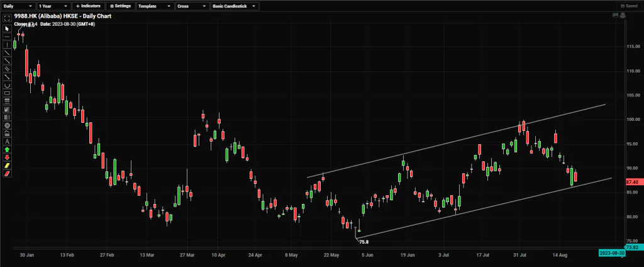Open the Basic Candlestick chart type dropdown

(x=235, y=6)
